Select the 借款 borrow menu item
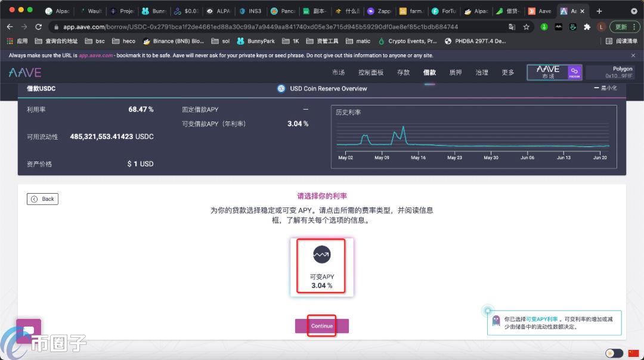The height and width of the screenshot is (360, 644). [x=429, y=73]
